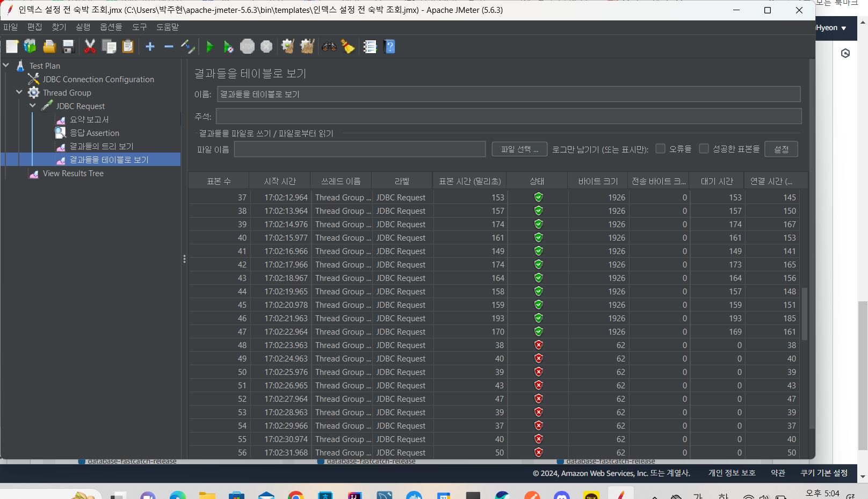The height and width of the screenshot is (499, 868).
Task: Sort by 바이트 크기 column header
Action: coord(598,181)
